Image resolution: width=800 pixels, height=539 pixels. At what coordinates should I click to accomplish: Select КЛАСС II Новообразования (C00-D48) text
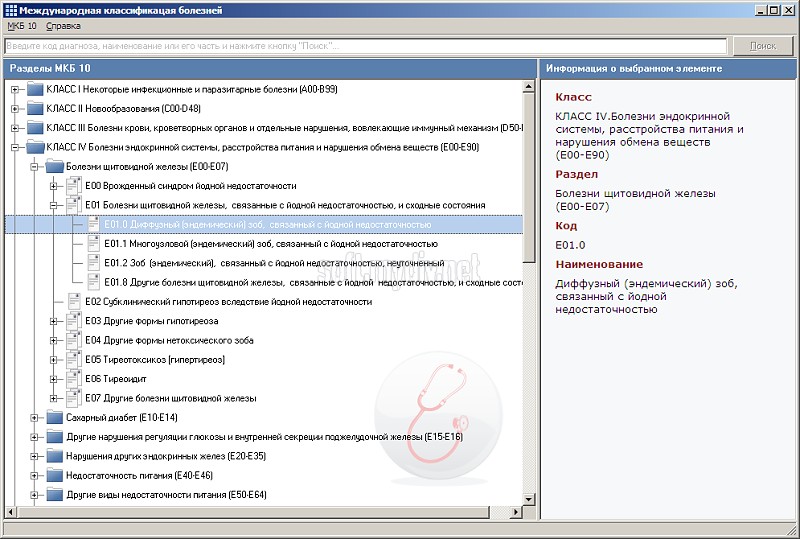123,109
